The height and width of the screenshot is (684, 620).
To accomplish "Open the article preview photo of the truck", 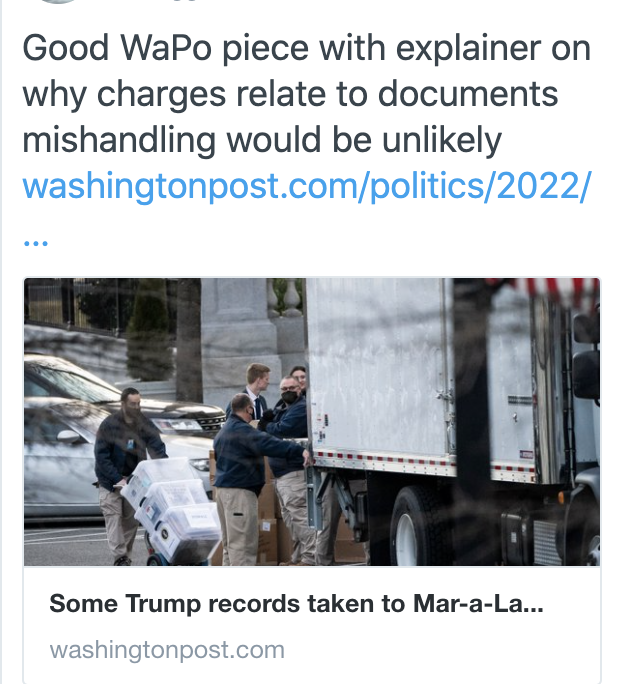I will (312, 422).
